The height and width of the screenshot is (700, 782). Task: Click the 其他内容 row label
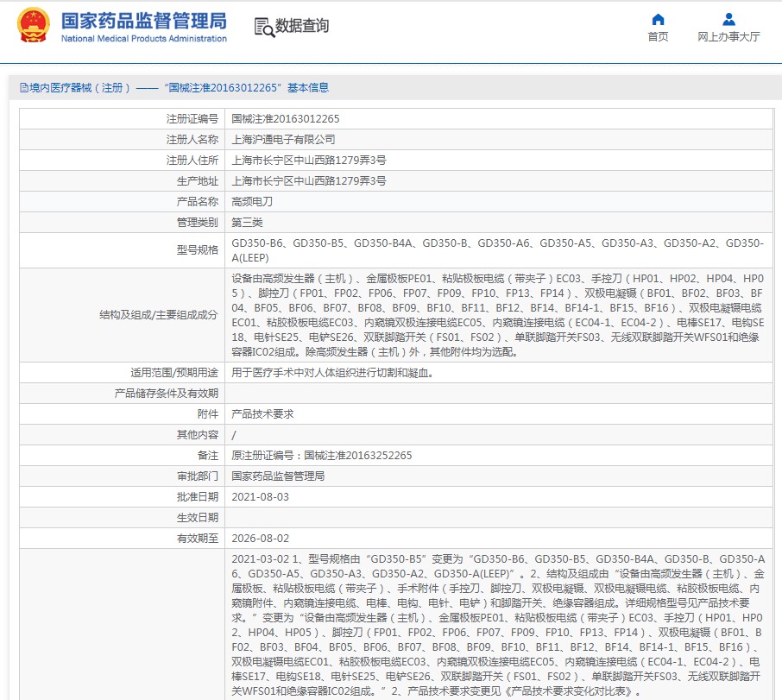(198, 435)
